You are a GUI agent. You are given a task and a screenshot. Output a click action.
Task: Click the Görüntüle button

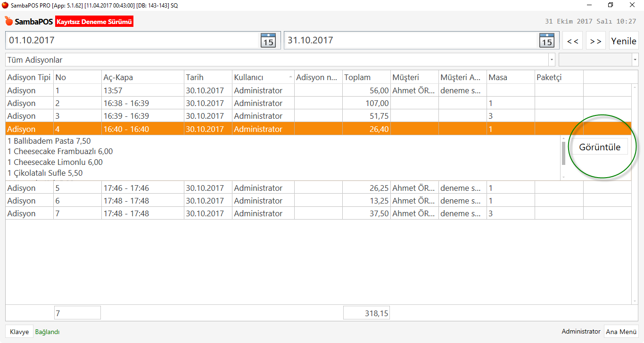point(600,147)
